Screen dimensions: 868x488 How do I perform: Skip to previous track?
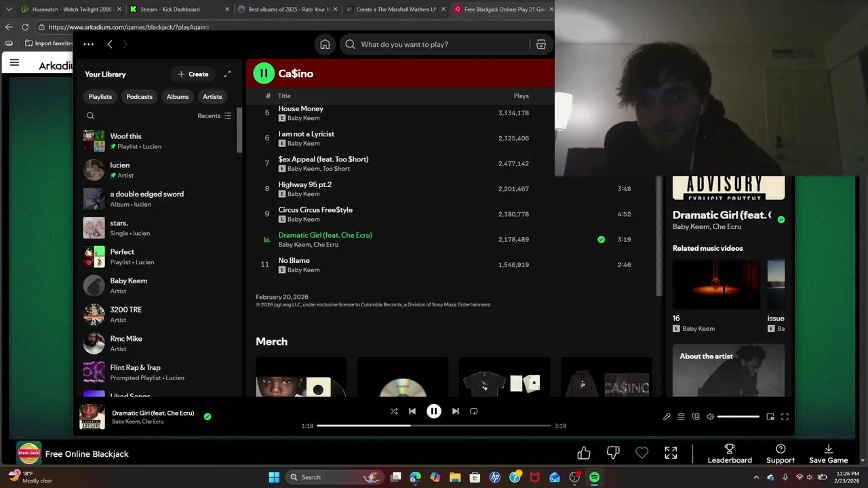click(x=412, y=411)
